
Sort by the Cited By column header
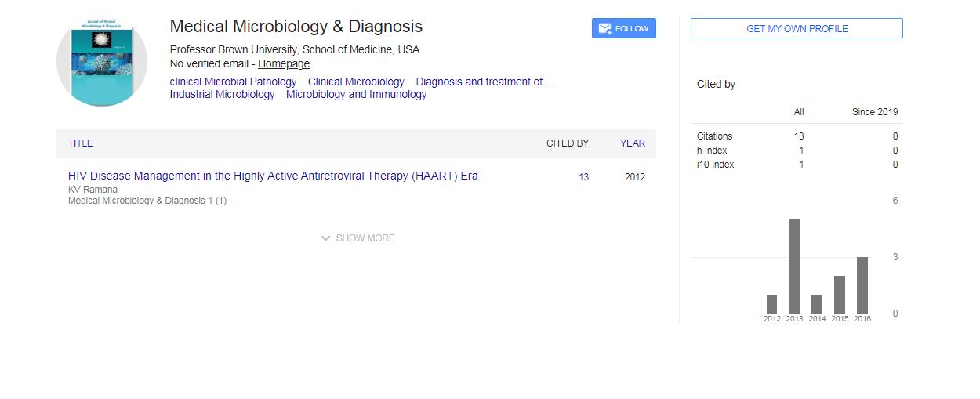(x=568, y=143)
